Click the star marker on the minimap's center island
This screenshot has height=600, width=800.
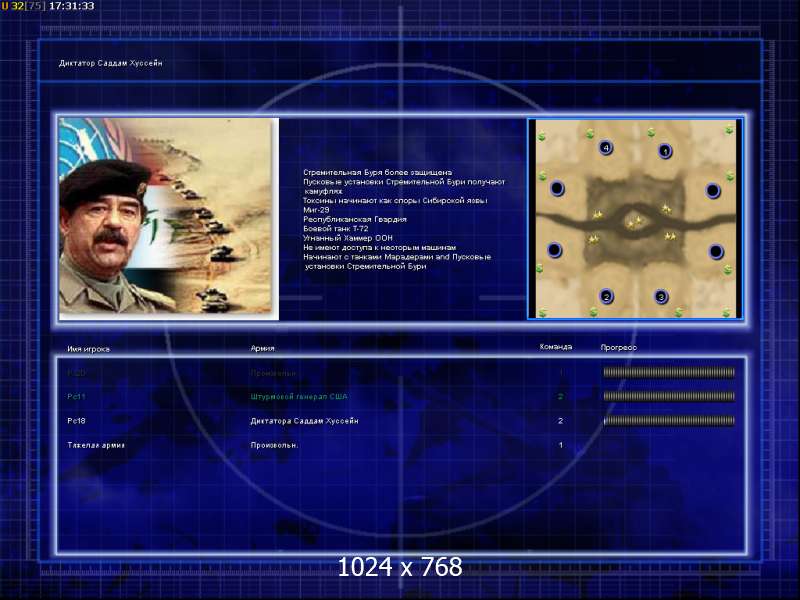[x=635, y=222]
